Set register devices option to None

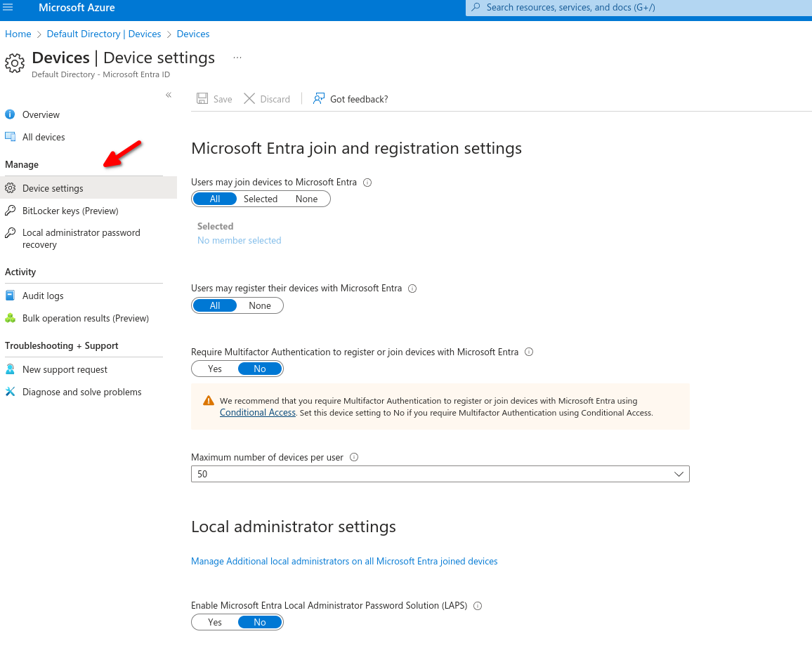[259, 305]
